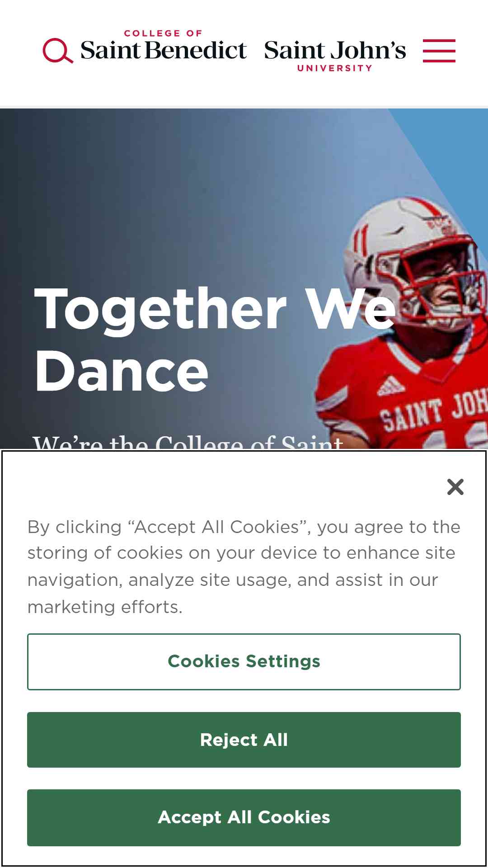Viewport: 488px width, 868px height.
Task: Choose Reject All cookies
Action: click(x=244, y=740)
